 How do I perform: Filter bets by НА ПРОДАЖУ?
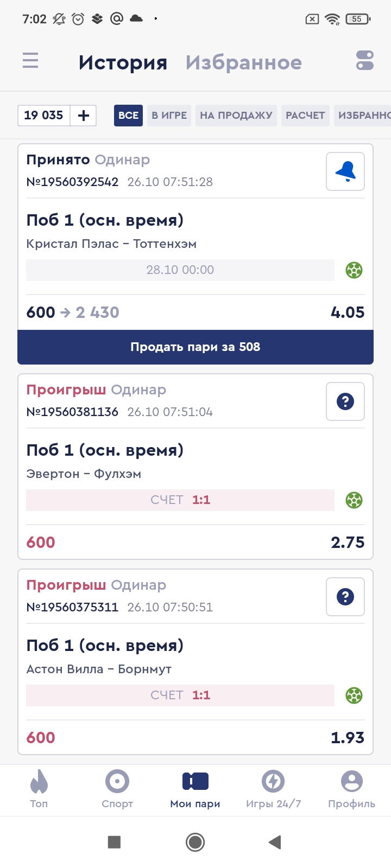tap(236, 116)
